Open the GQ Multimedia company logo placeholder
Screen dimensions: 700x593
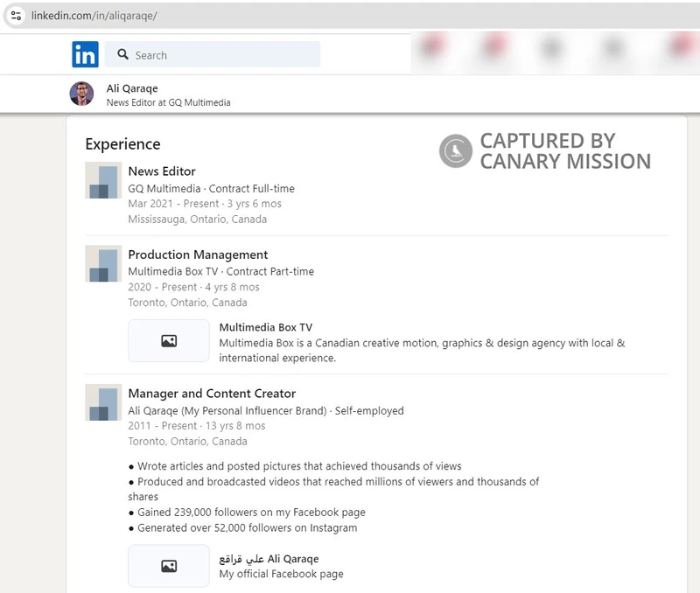pyautogui.click(x=103, y=180)
